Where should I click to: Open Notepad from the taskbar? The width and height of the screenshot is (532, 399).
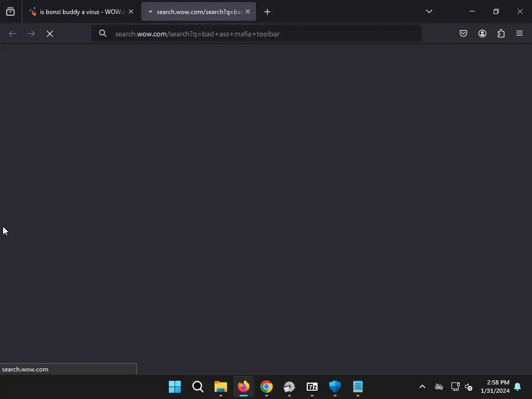click(358, 387)
